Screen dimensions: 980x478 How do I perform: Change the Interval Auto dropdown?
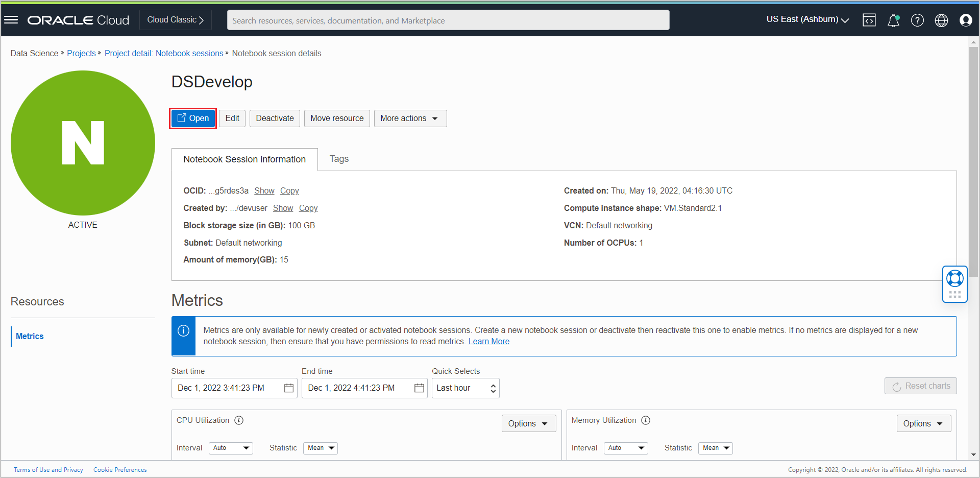click(230, 448)
